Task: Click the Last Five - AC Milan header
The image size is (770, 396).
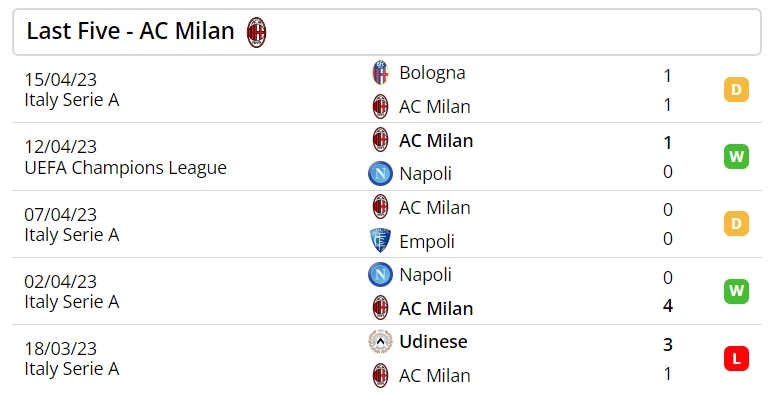Action: click(130, 31)
